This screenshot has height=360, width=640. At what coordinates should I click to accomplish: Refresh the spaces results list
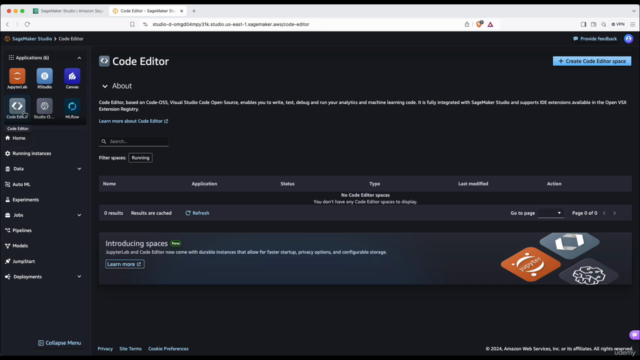point(197,213)
